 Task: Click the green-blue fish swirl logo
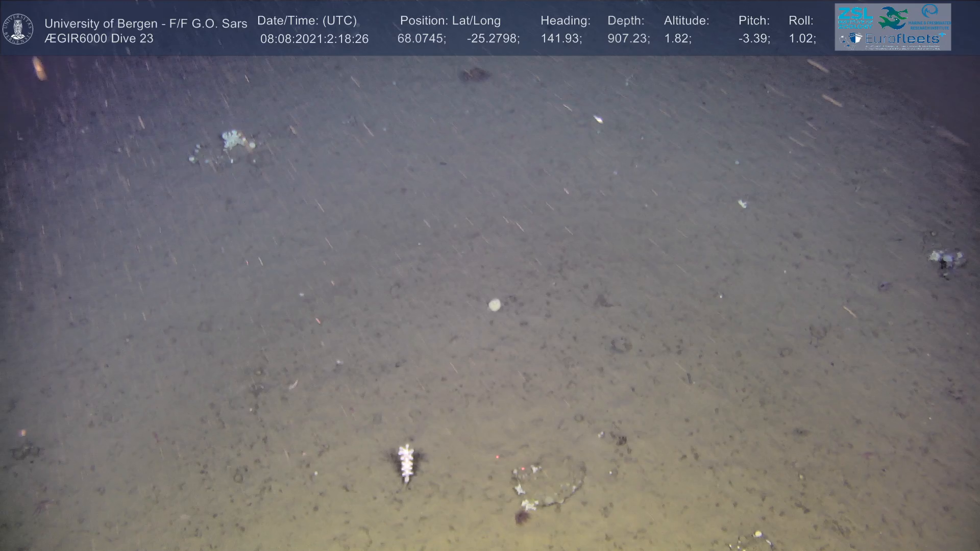click(x=893, y=18)
